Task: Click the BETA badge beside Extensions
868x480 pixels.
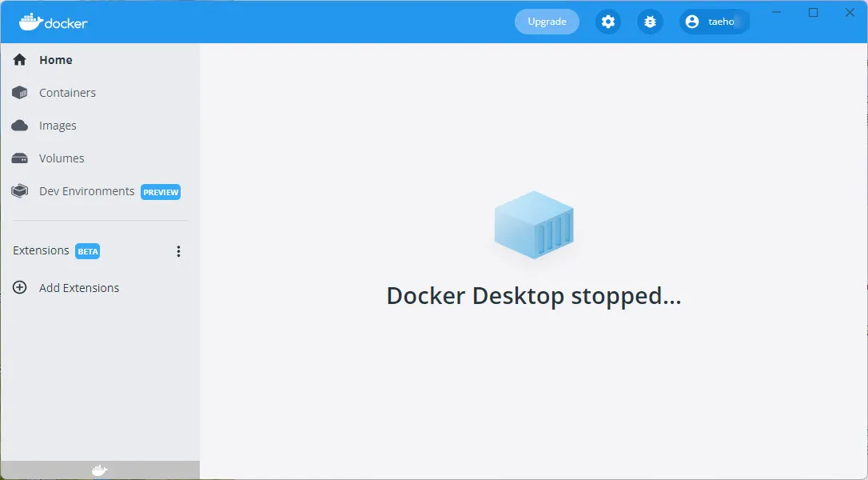Action: (88, 251)
